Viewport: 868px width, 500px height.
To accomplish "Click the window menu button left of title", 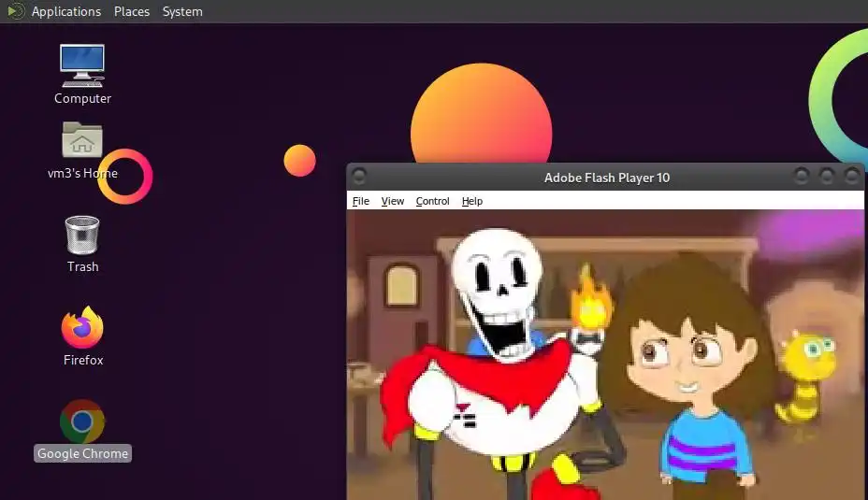I will point(359,177).
